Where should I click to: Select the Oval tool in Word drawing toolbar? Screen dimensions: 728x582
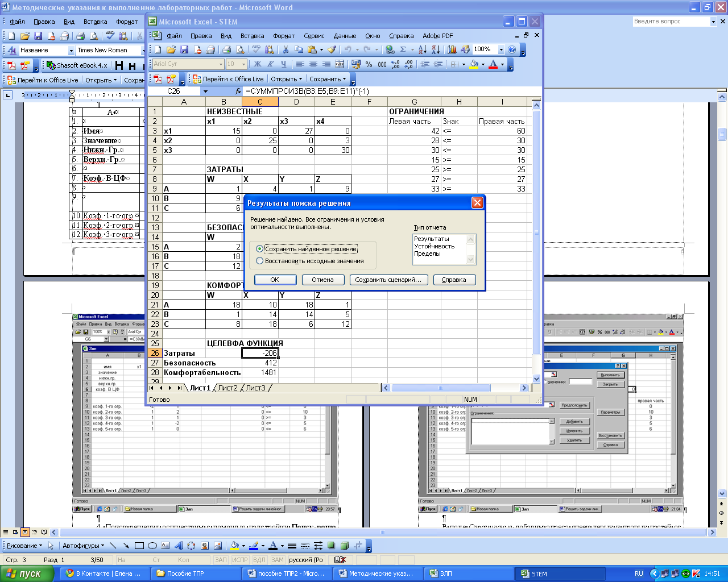point(152,546)
